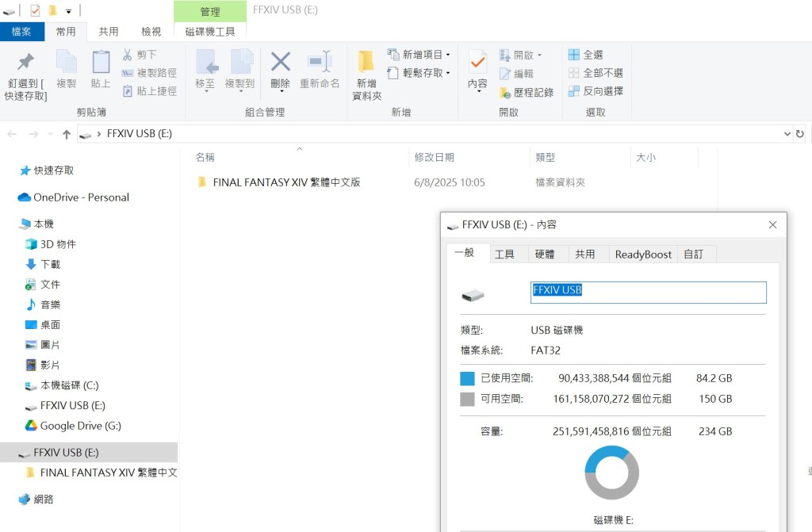812x532 pixels.
Task: Click the up-arrow parent folder icon
Action: [67, 134]
